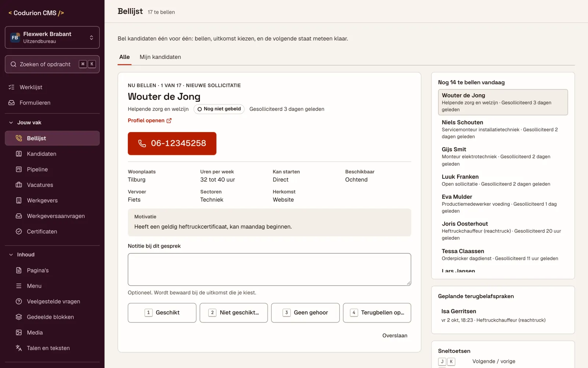The height and width of the screenshot is (368, 588).
Task: Click into the Notitie bij dit gesprek field
Action: coord(269,269)
